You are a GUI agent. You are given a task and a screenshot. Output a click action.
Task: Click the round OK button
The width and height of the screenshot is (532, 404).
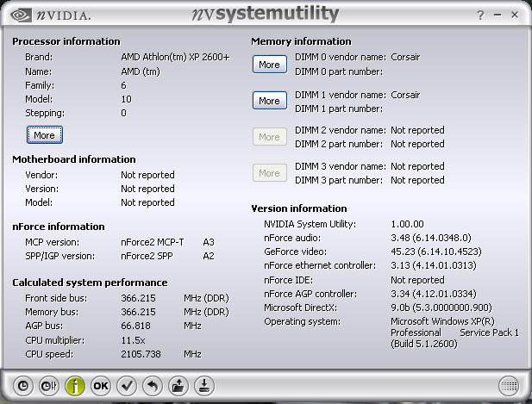pos(101,386)
